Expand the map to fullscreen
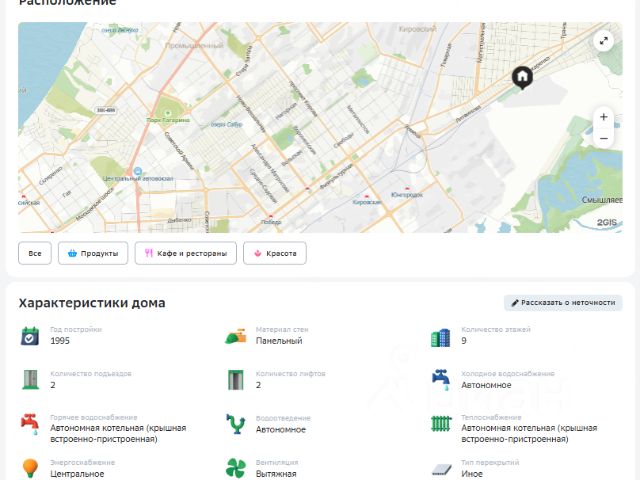Viewport: 640px width, 480px height. 603,41
